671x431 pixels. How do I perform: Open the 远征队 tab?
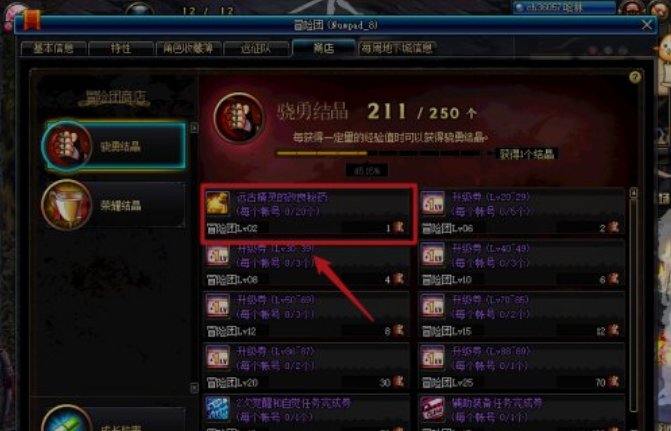256,48
